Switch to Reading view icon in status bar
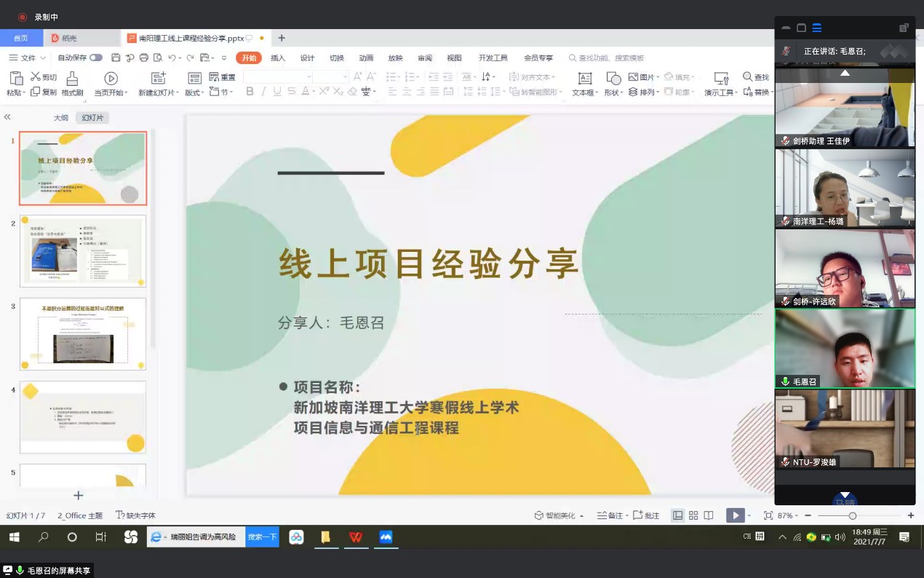 click(x=709, y=515)
